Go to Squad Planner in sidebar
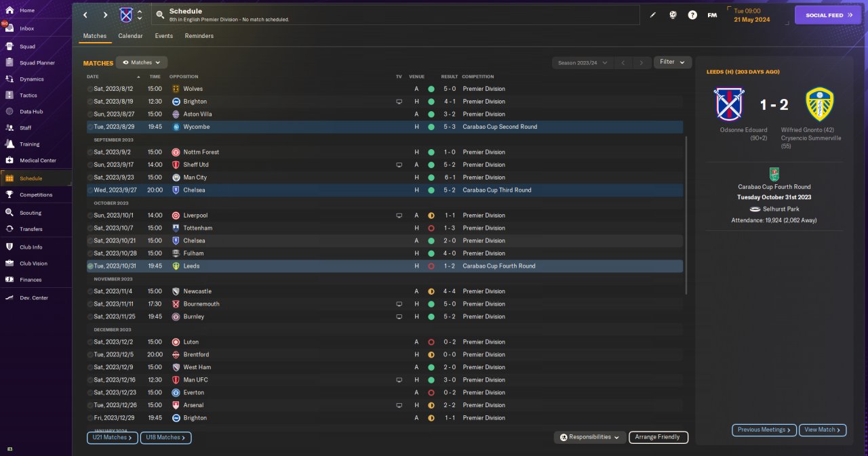Screen dimensions: 868x456 tap(37, 62)
